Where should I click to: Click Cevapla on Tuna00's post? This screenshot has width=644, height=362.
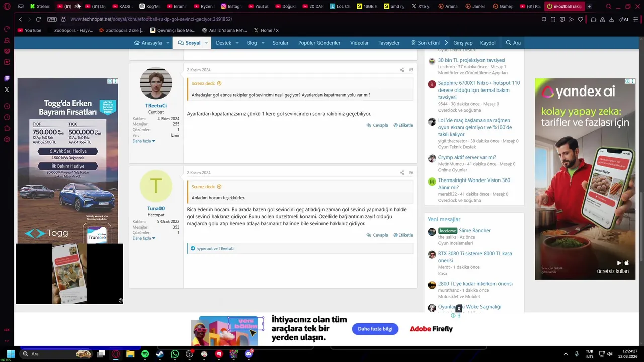(377, 235)
